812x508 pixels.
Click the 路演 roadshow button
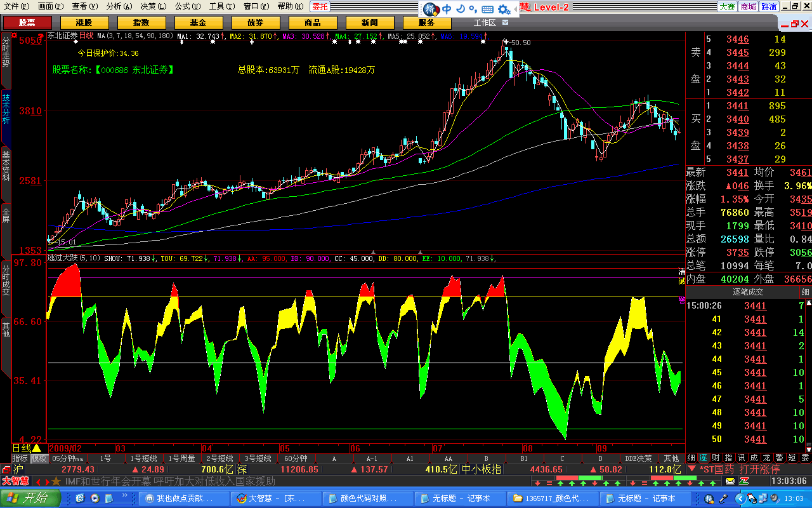pos(769,6)
